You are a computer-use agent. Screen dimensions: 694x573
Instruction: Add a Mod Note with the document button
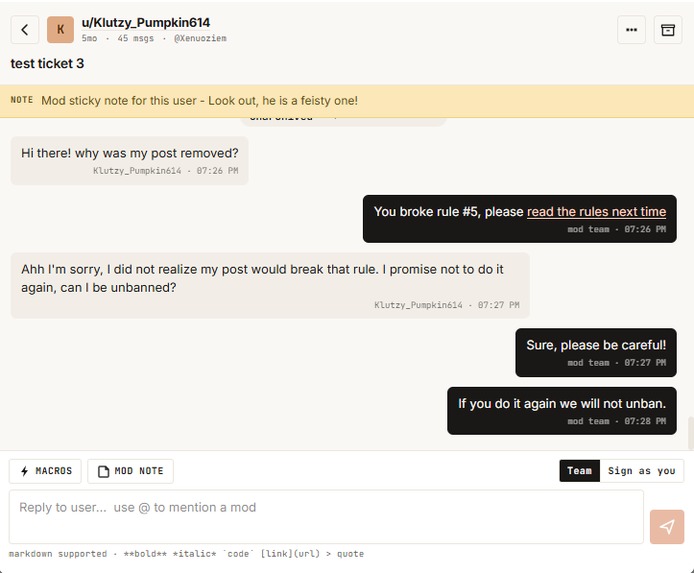(x=131, y=471)
